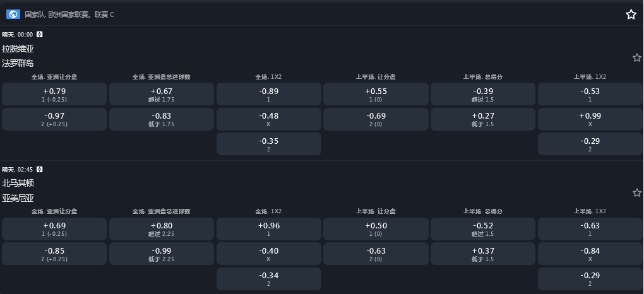Open the 拉脱维亚 team match page
The image size is (644, 294).
18,49
